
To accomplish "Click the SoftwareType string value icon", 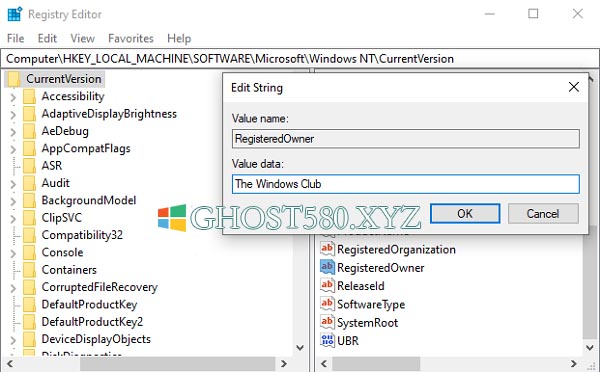I will 327,304.
